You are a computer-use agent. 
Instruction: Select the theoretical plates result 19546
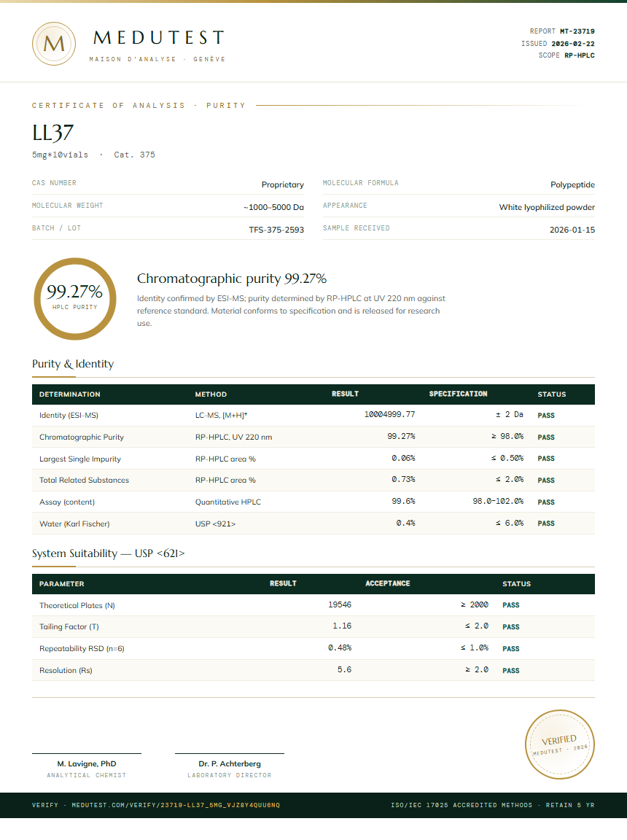point(340,604)
